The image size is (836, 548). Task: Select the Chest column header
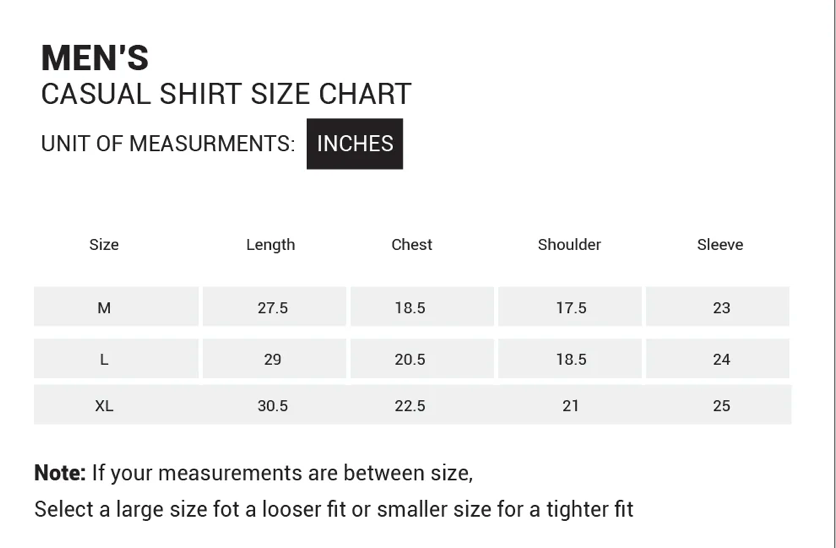point(412,245)
